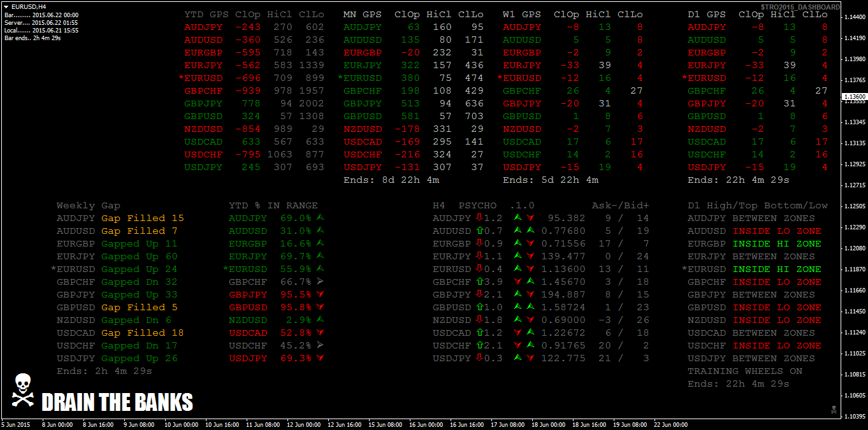This screenshot has height=430, width=868.
Task: Click the green arrowhead after NZDUSD 2.9%
Action: tap(320, 319)
